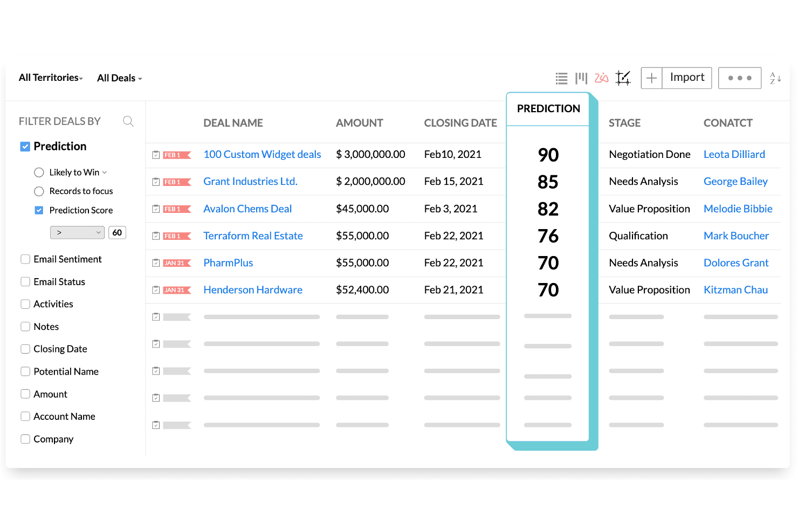The width and height of the screenshot is (798, 532).
Task: Click the PREDICTION column header
Action: click(x=548, y=109)
